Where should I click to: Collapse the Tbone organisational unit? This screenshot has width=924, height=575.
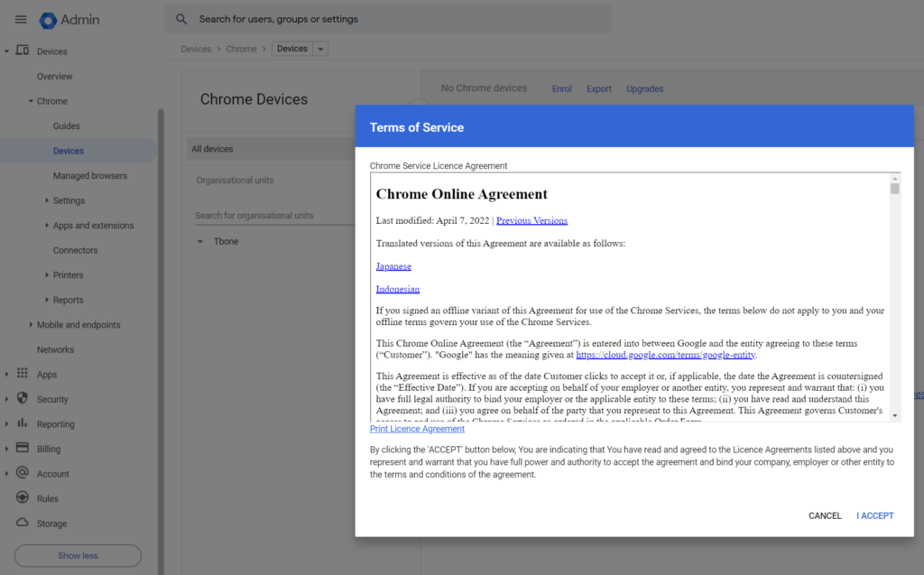click(199, 241)
